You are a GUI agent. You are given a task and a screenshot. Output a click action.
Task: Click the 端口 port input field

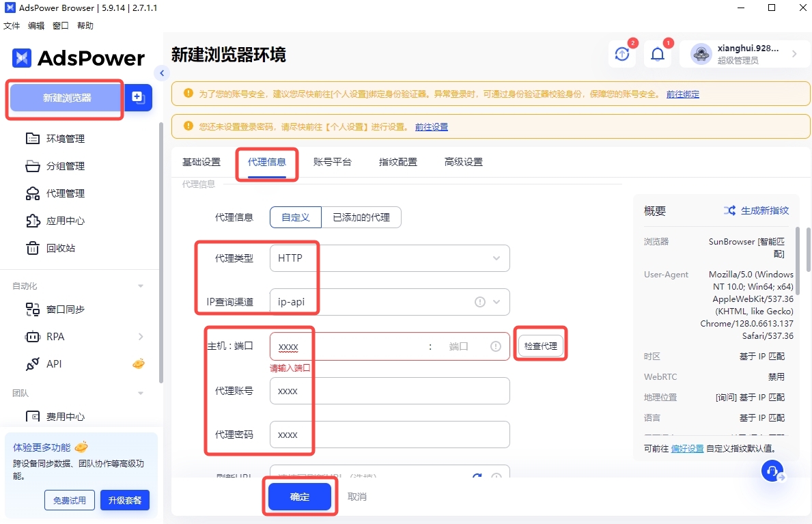[x=458, y=346]
